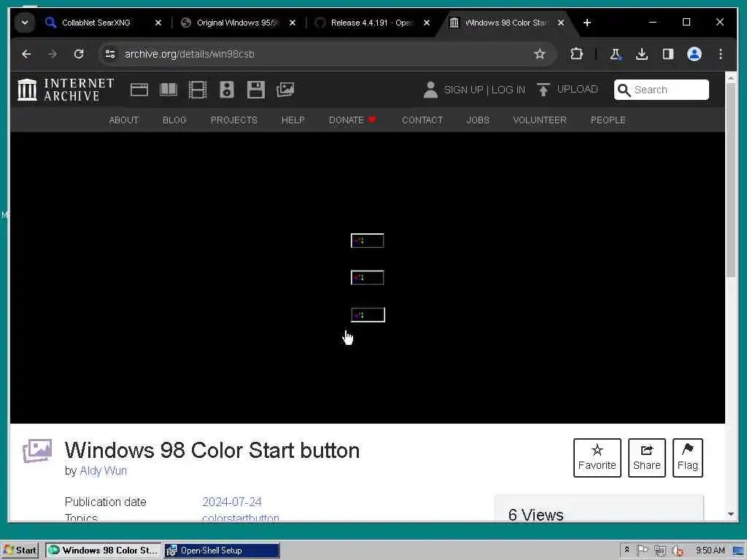Click the Share button
This screenshot has width=747, height=560.
[646, 458]
